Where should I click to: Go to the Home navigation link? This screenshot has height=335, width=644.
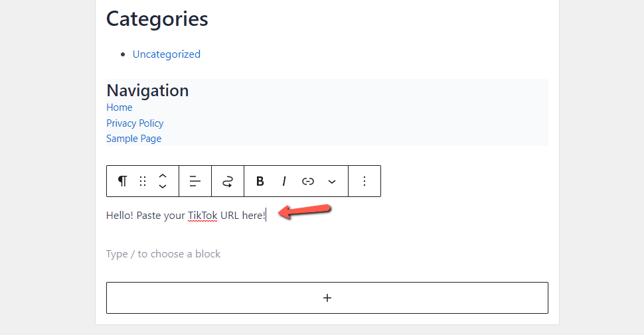click(120, 107)
